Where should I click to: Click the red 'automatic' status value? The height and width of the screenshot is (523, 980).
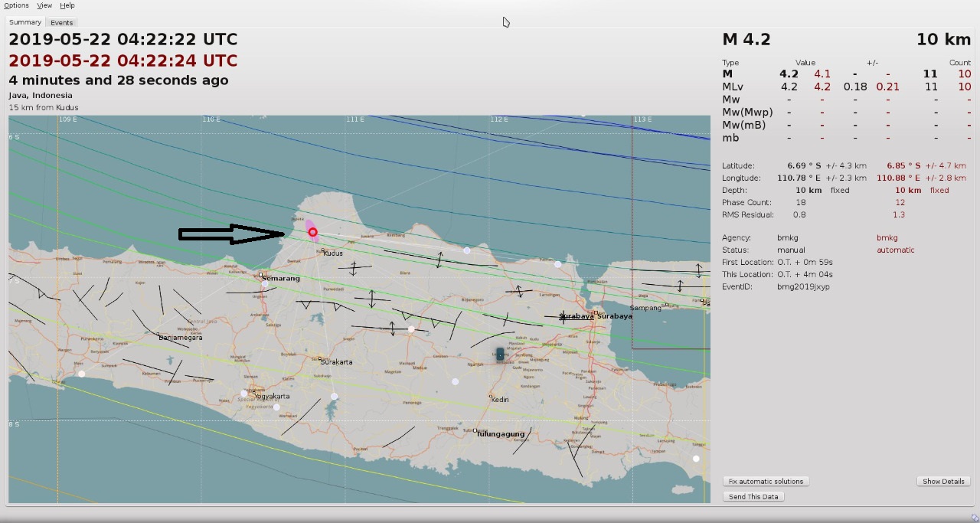pos(896,250)
